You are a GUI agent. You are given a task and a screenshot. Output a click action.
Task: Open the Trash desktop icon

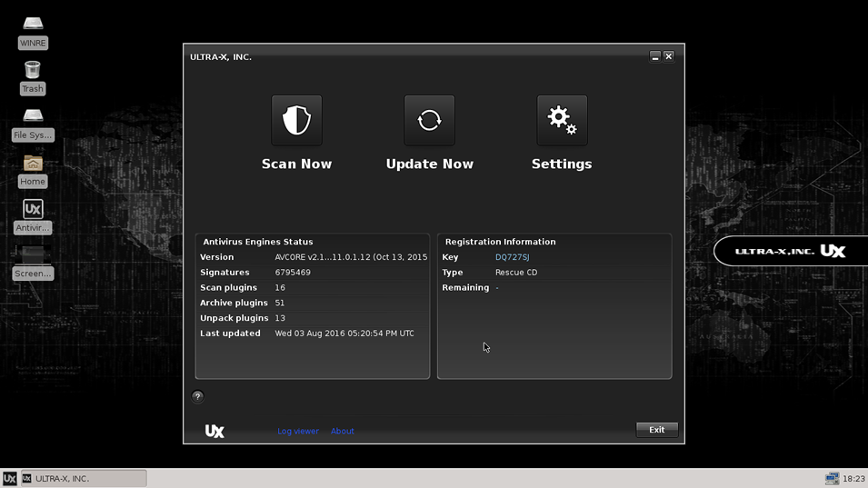coord(33,70)
